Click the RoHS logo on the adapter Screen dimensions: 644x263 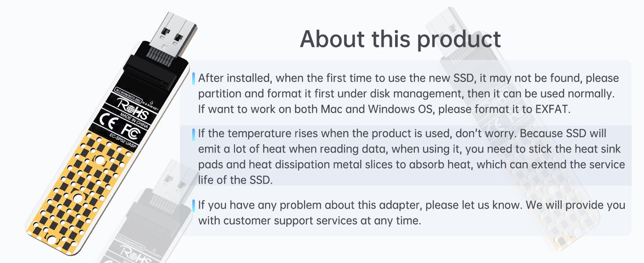[x=133, y=108]
